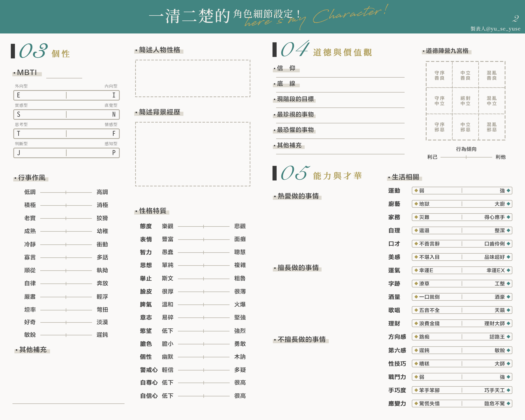
Task: Click the 酒量 一口就倒–酒豪 bar
Action: pyautogui.click(x=462, y=297)
